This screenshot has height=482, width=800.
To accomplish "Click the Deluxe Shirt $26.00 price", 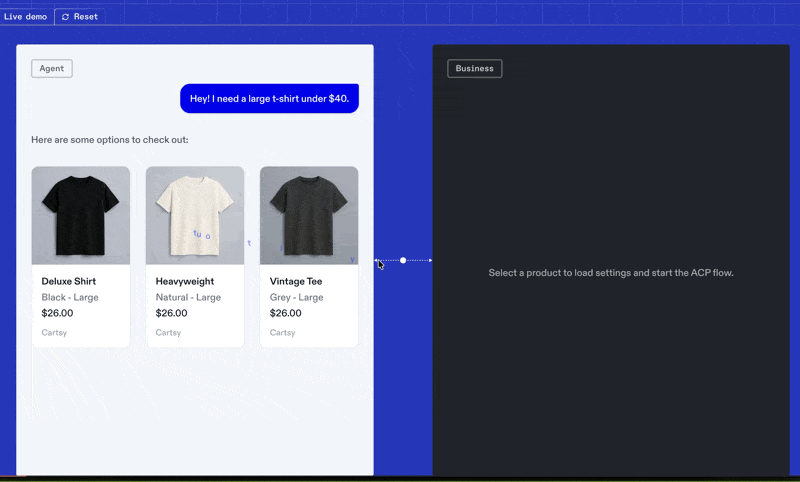I will tap(57, 313).
